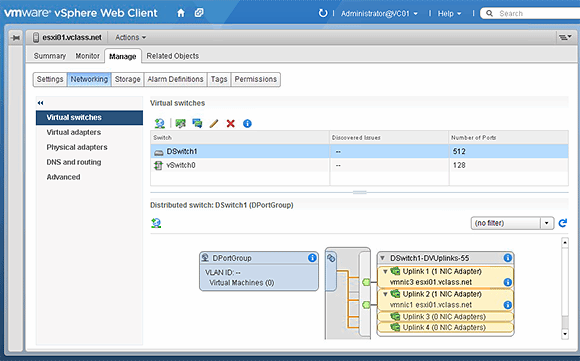Click diagram scrollbar down arrow
Image resolution: width=580 pixels, height=361 pixels.
tap(565, 334)
